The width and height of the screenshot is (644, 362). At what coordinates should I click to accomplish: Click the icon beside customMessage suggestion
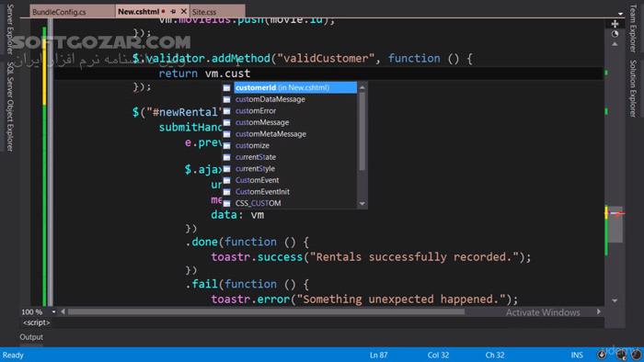pos(226,122)
